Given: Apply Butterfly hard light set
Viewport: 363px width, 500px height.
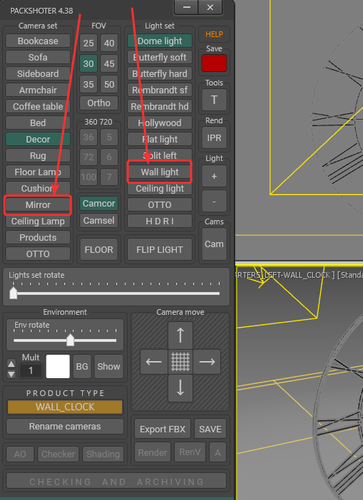Looking at the screenshot, I should pos(160,74).
